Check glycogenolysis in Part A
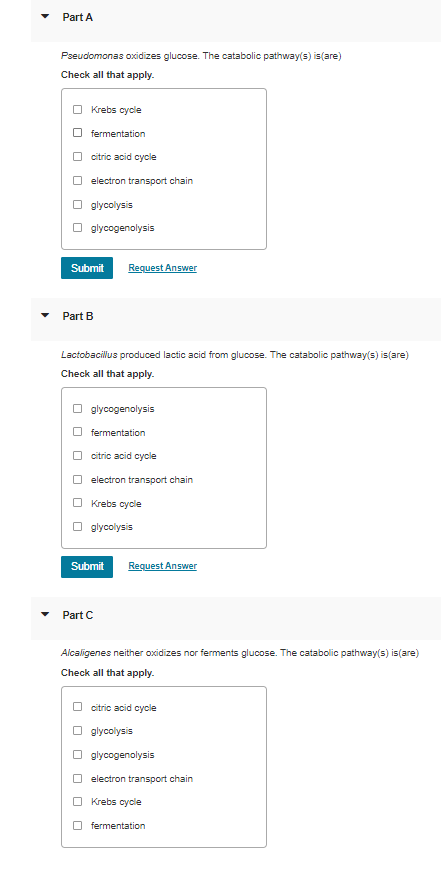Image resolution: width=441 pixels, height=882 pixels. pyautogui.click(x=78, y=228)
